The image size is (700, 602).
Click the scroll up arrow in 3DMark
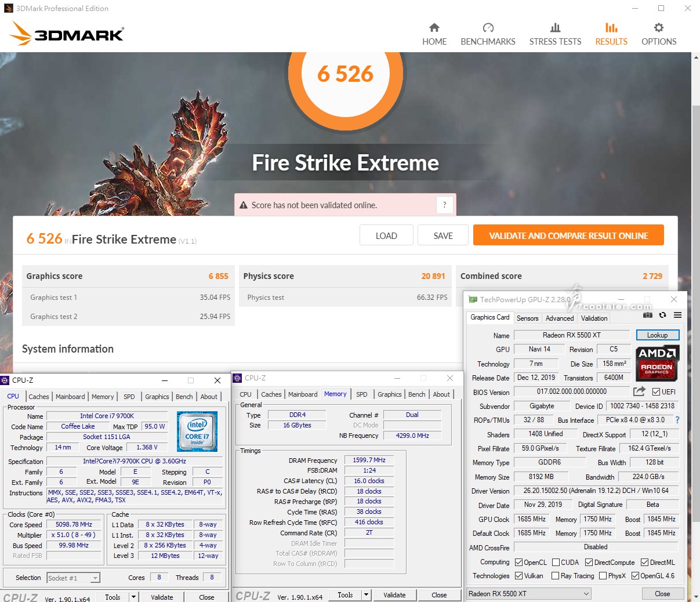(x=696, y=57)
